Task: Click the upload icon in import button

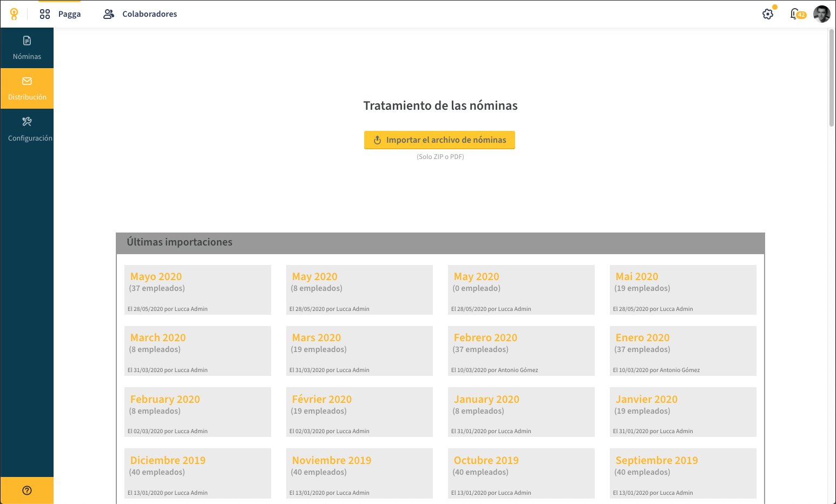Action: (x=378, y=140)
